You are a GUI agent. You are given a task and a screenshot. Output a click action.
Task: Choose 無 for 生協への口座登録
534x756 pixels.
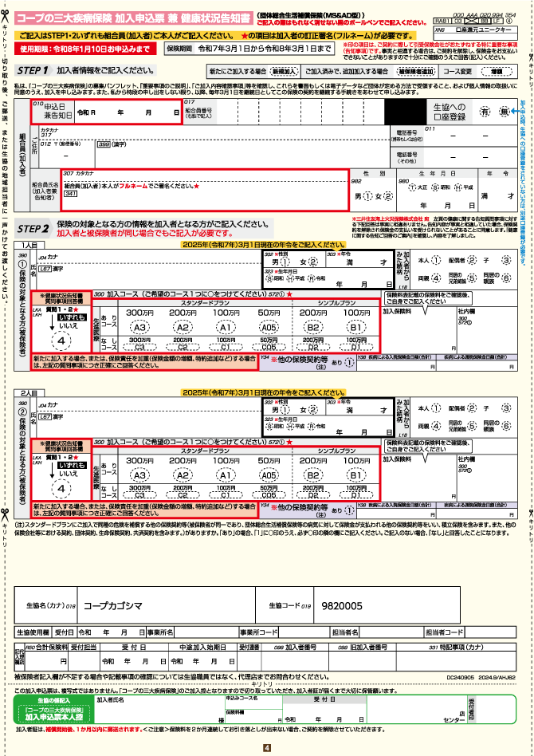pyautogui.click(x=505, y=112)
